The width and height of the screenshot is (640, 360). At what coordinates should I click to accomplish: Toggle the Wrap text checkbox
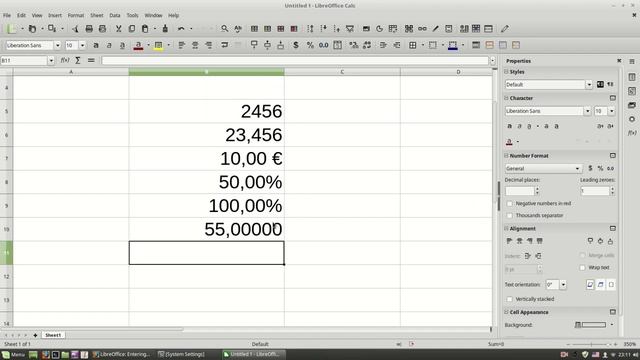(x=582, y=268)
